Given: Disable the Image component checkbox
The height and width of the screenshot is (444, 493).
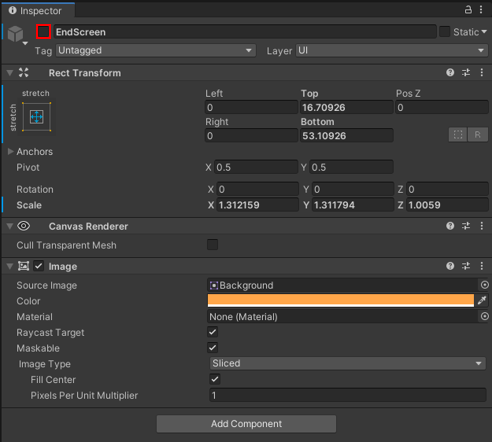Looking at the screenshot, I should [x=39, y=266].
